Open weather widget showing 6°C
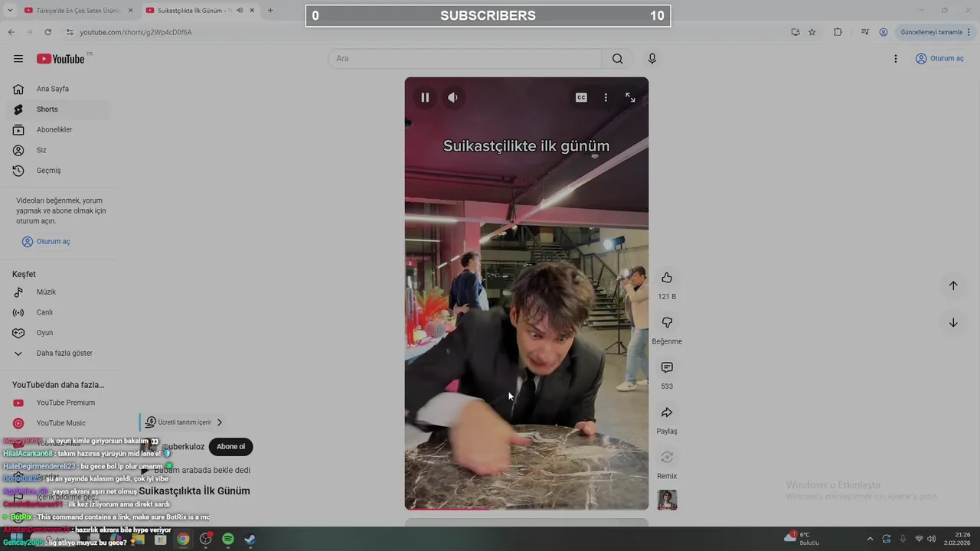This screenshot has height=551, width=980. 802,539
